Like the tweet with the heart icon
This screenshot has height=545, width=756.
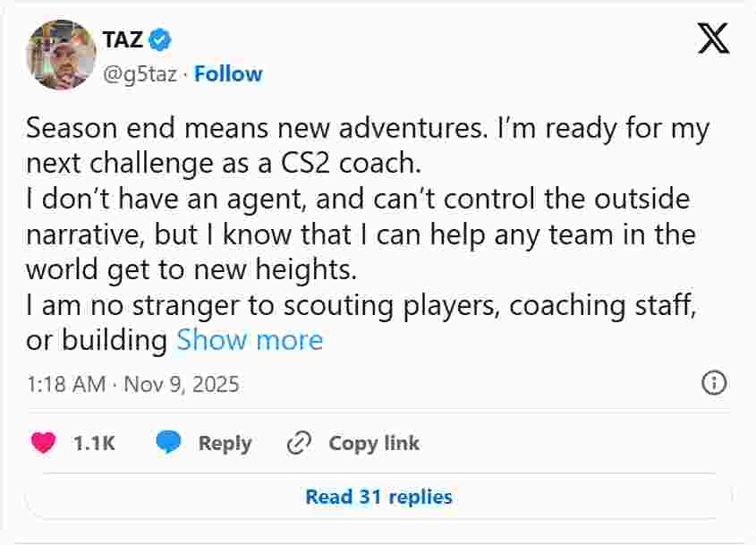(43, 443)
